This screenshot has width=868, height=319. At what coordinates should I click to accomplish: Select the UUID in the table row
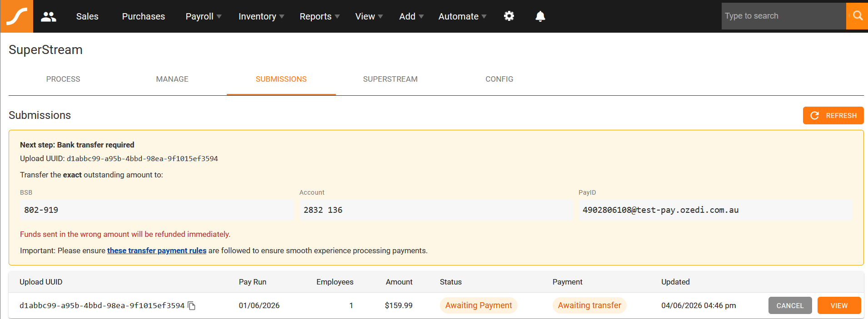[102, 305]
